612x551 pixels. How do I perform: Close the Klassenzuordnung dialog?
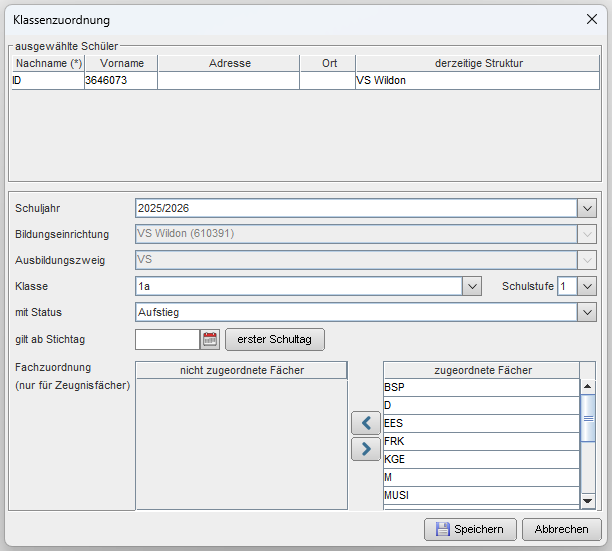point(592,19)
